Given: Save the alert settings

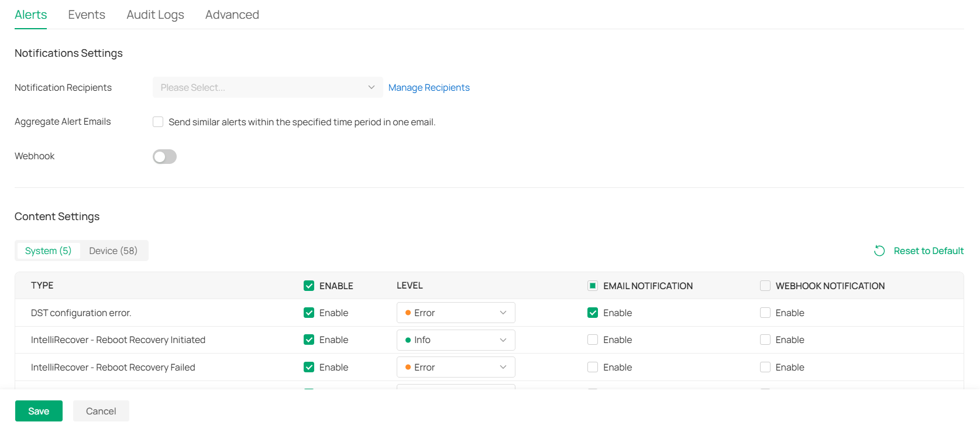Looking at the screenshot, I should click(x=39, y=411).
